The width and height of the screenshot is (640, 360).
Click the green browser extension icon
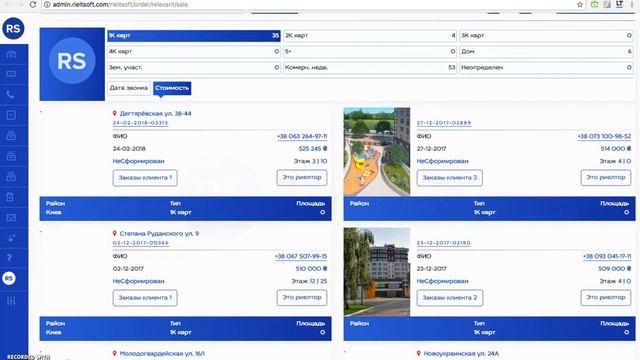(x=594, y=4)
